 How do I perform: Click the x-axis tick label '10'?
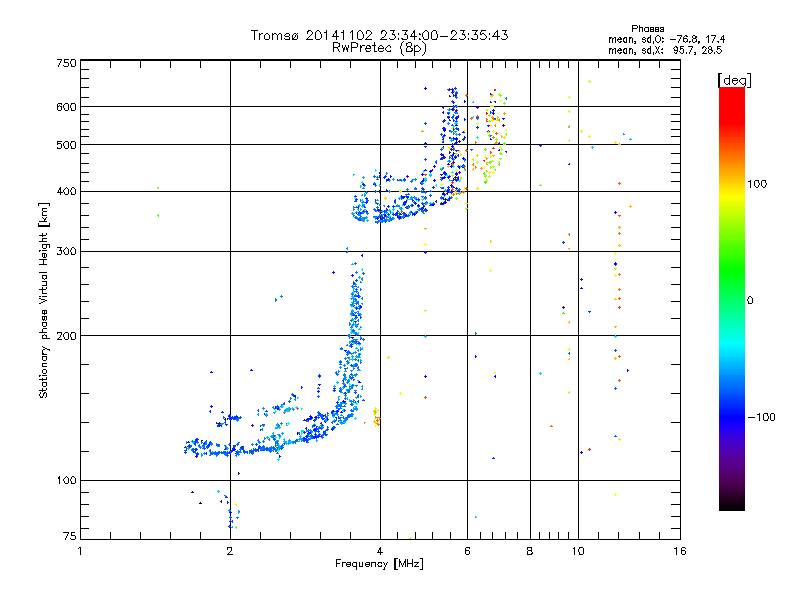click(578, 551)
